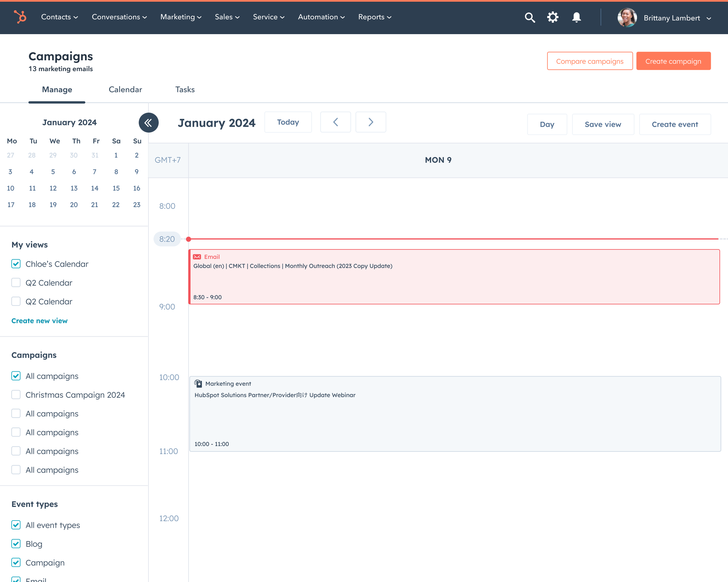Image resolution: width=728 pixels, height=582 pixels.
Task: Open the Day view selector
Action: point(547,124)
